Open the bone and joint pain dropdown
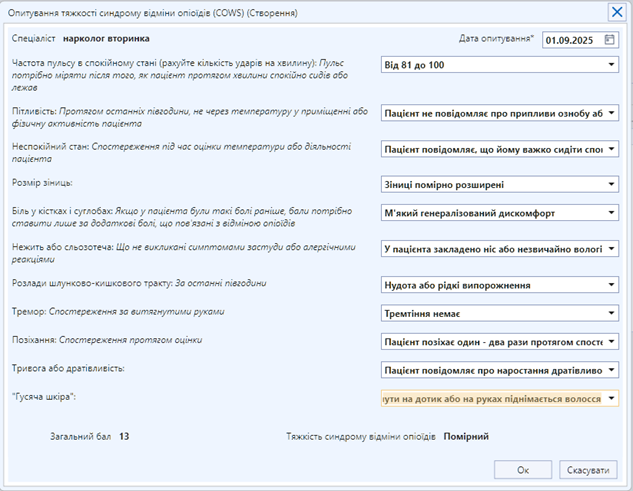The height and width of the screenshot is (491, 633). click(x=610, y=212)
